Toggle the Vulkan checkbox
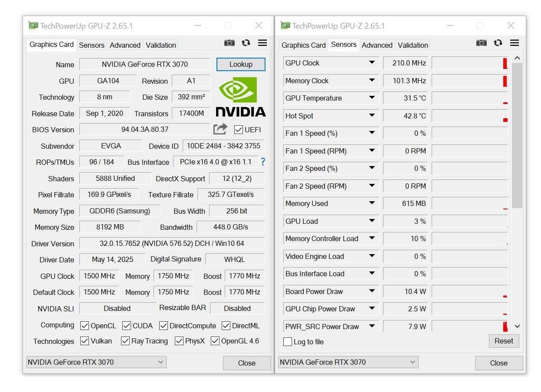This screenshot has width=541, height=392. pyautogui.click(x=85, y=341)
